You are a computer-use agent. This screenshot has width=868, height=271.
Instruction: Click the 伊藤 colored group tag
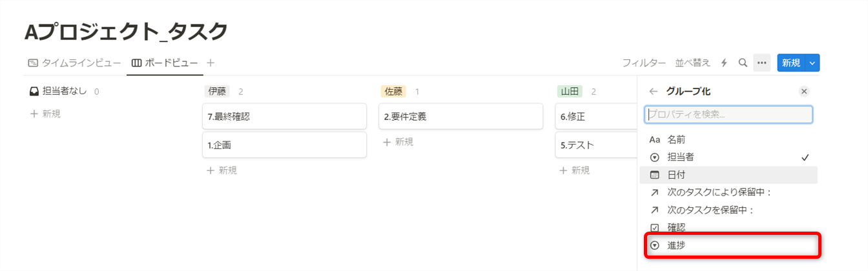[x=216, y=92]
